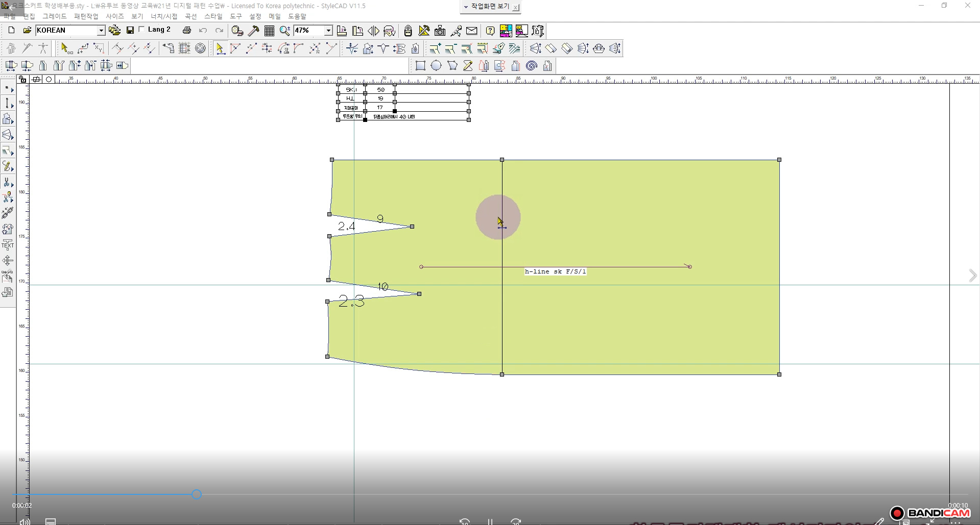Click the zoom magnifier icon
Image resolution: width=980 pixels, height=525 pixels.
tap(285, 31)
